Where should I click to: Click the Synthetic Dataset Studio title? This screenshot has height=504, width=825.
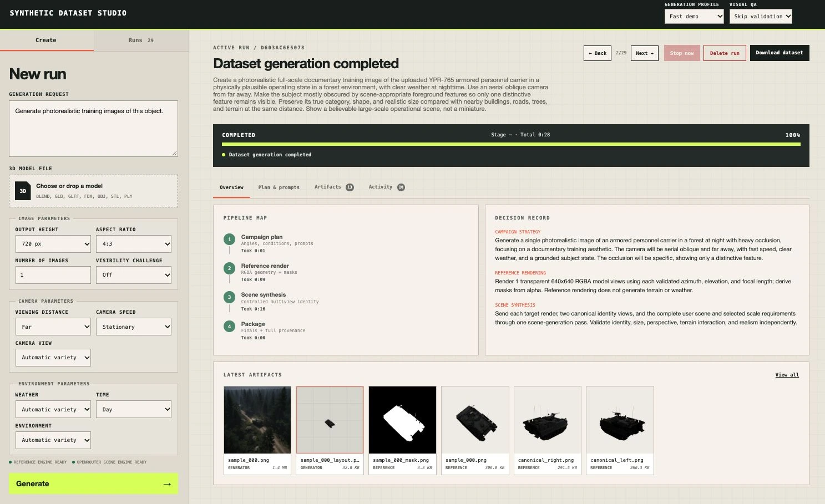click(68, 13)
